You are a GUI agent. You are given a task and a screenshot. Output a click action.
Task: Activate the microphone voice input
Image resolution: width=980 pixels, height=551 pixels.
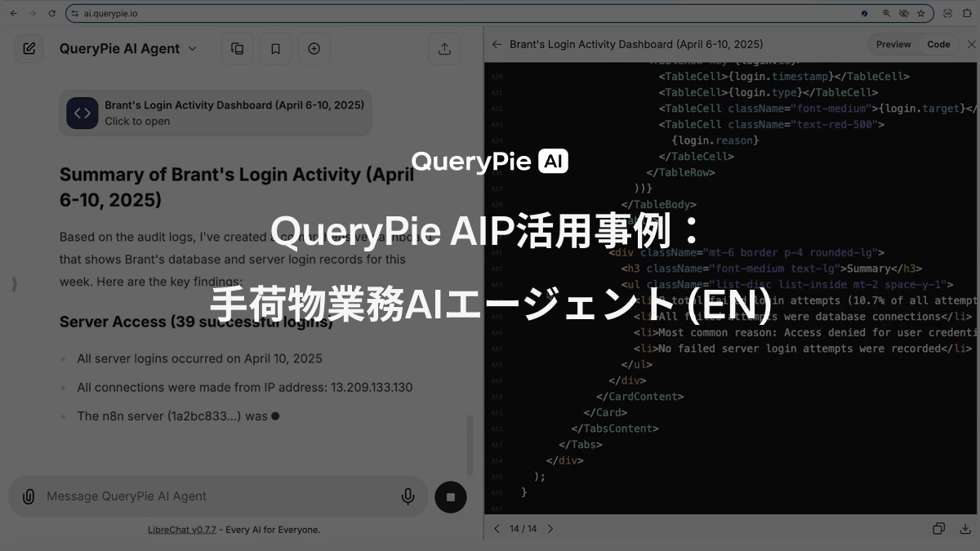coord(408,496)
